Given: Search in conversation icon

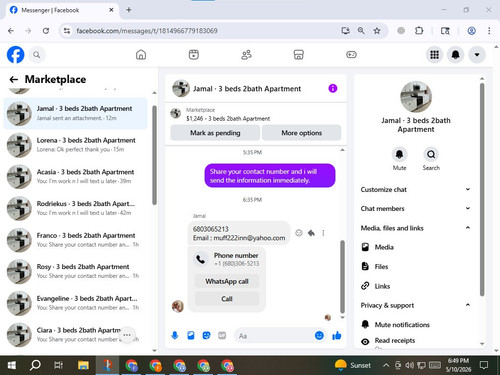Looking at the screenshot, I should pyautogui.click(x=431, y=154).
